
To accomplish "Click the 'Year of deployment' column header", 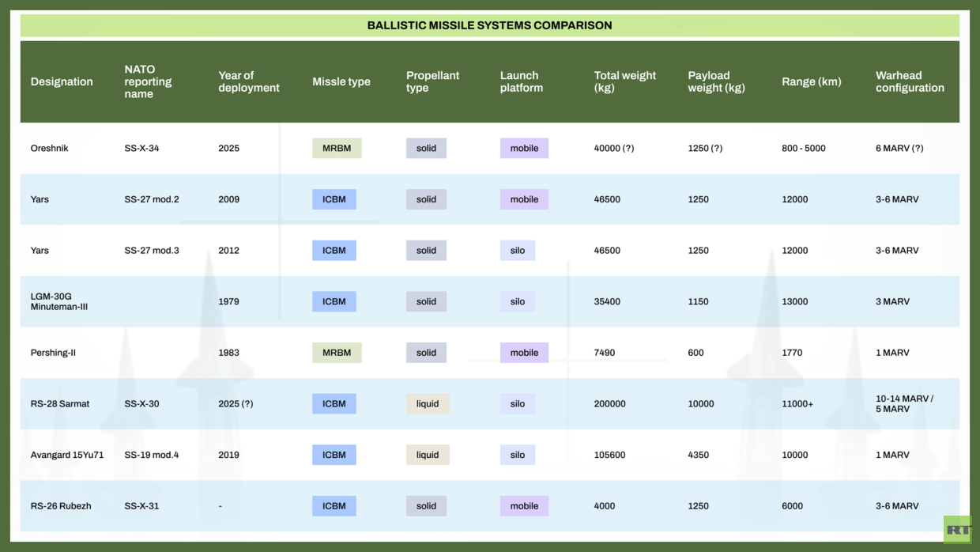I will [x=249, y=81].
